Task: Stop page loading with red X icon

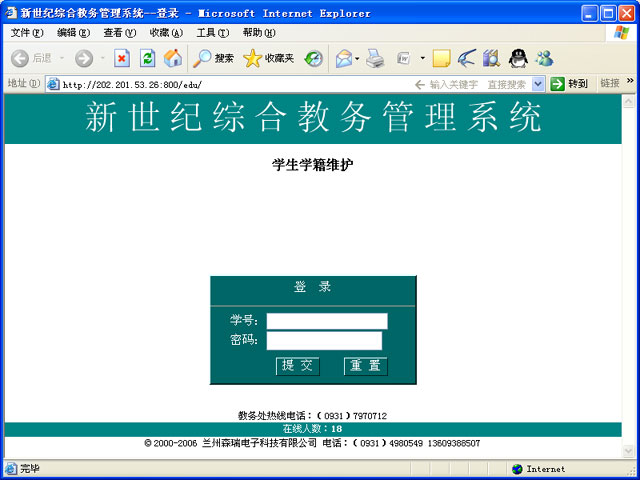Action: coord(122,58)
